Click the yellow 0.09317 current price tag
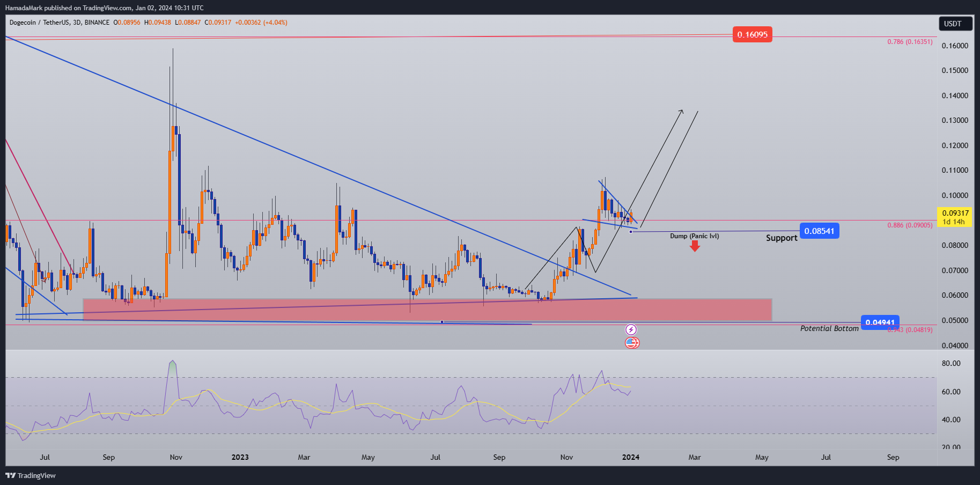Viewport: 980px width, 485px height. coord(954,217)
